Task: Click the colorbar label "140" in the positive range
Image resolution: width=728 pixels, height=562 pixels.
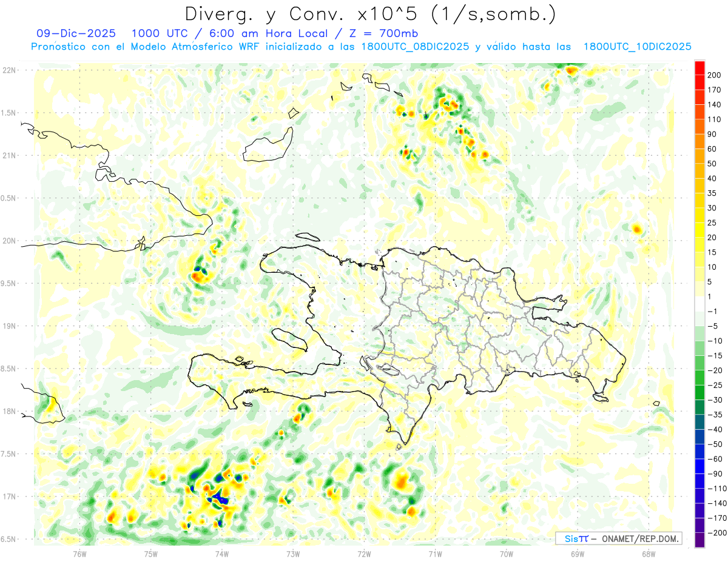Action: tap(714, 104)
